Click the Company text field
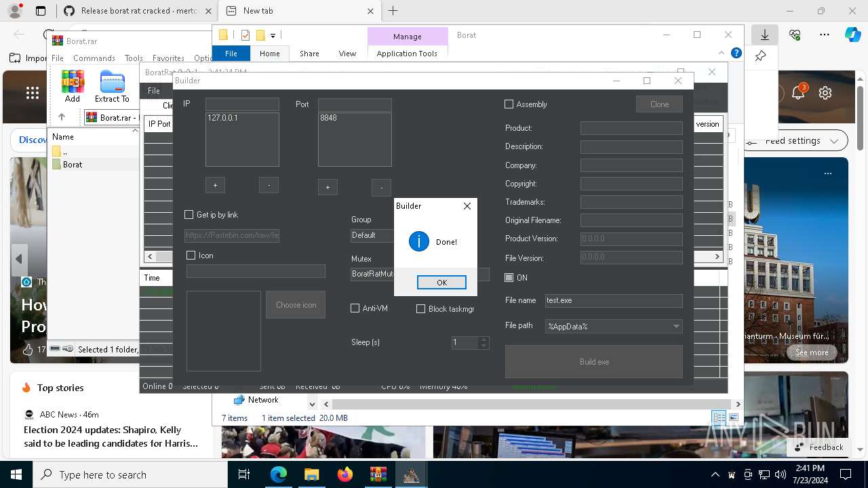The image size is (868, 488). point(631,165)
